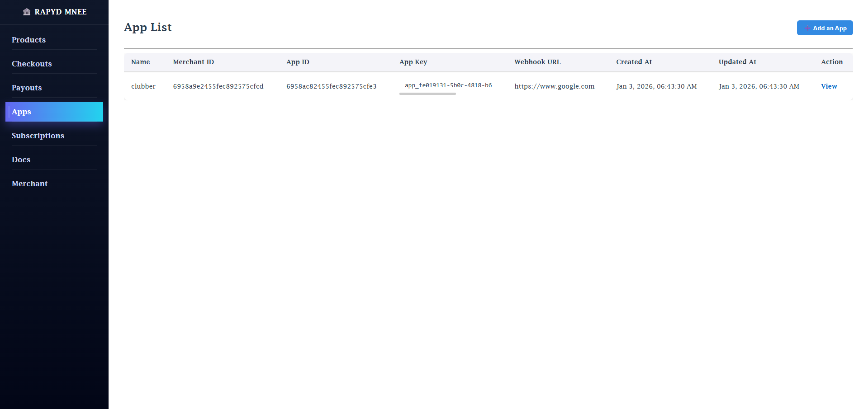The image size is (868, 409).
Task: Click the App Key horizontal scrollbar
Action: [427, 94]
